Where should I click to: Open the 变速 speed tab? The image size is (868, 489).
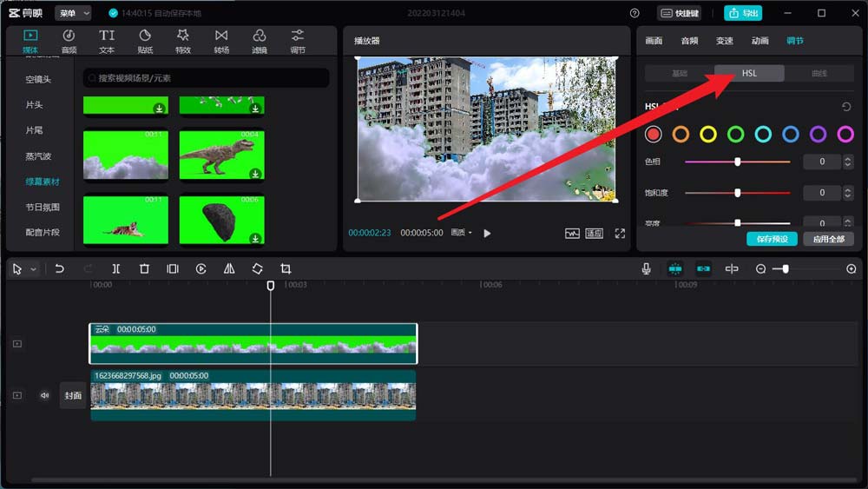(724, 41)
